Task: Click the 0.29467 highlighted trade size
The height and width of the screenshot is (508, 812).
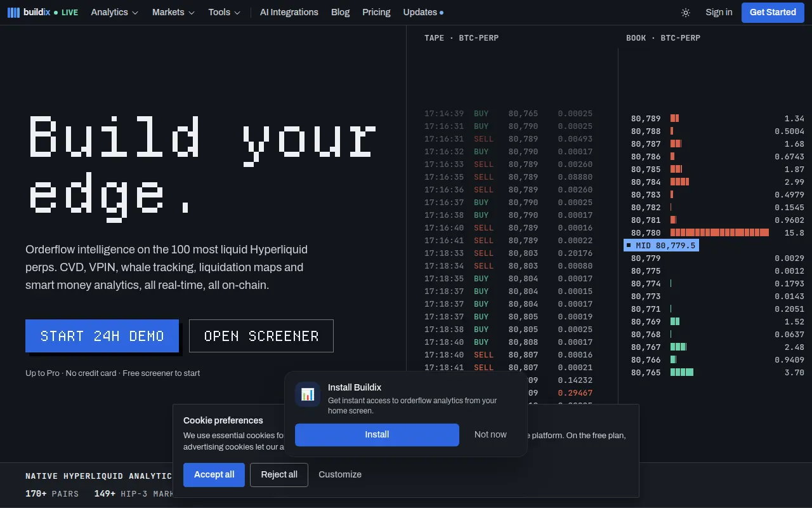Action: click(575, 393)
